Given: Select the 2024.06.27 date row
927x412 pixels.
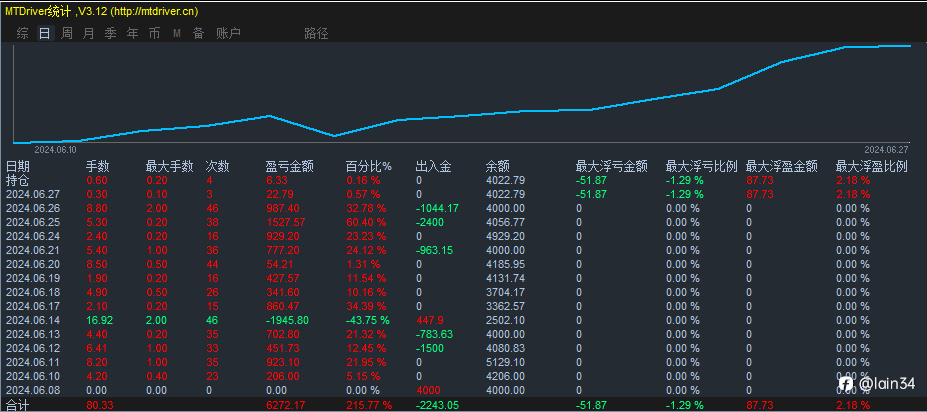Looking at the screenshot, I should point(31,194).
